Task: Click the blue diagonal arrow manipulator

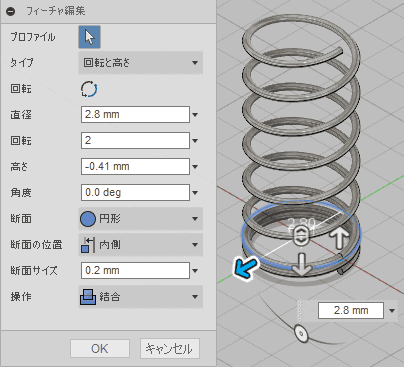Action: click(246, 268)
